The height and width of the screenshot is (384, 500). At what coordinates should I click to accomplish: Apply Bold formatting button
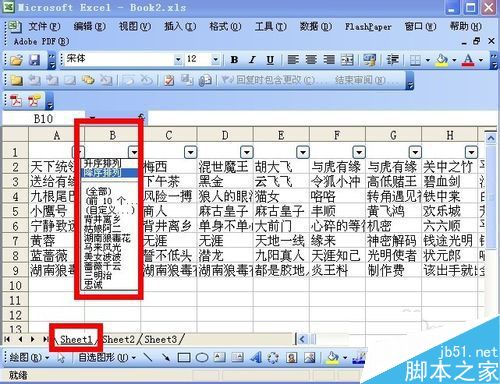point(234,60)
